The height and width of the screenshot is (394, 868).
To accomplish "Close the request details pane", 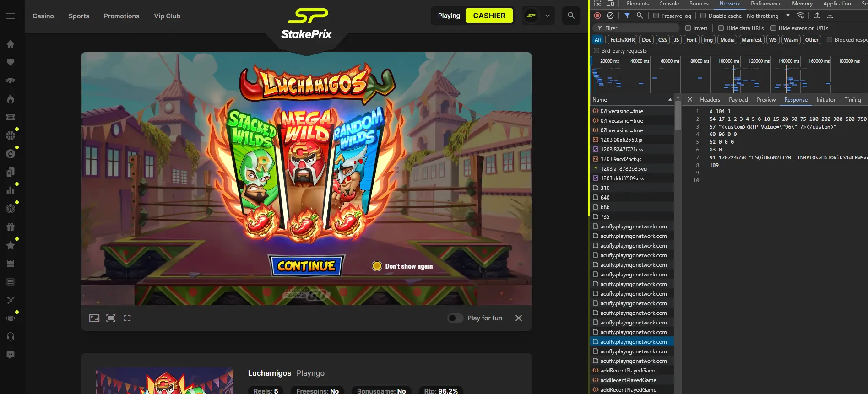I will point(690,99).
